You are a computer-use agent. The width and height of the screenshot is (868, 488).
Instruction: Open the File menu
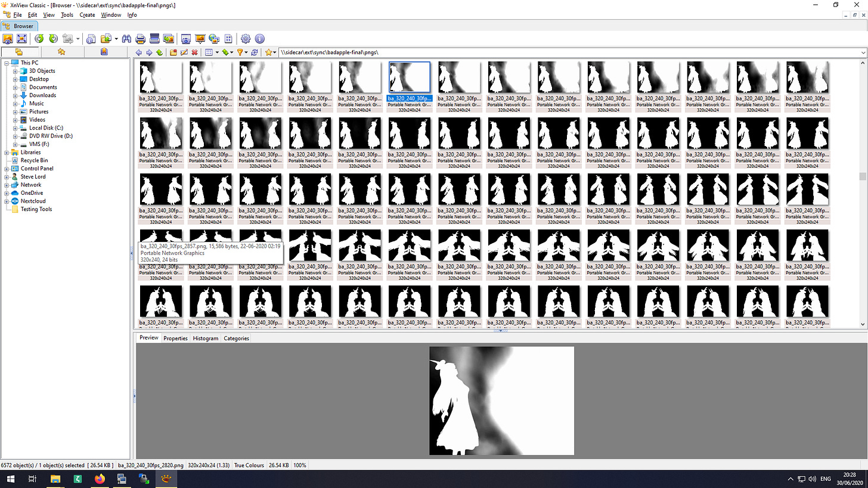[x=17, y=15]
